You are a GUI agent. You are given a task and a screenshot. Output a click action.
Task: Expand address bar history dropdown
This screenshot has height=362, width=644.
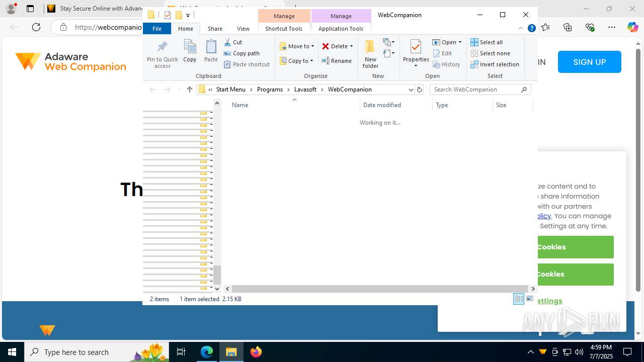(x=411, y=89)
